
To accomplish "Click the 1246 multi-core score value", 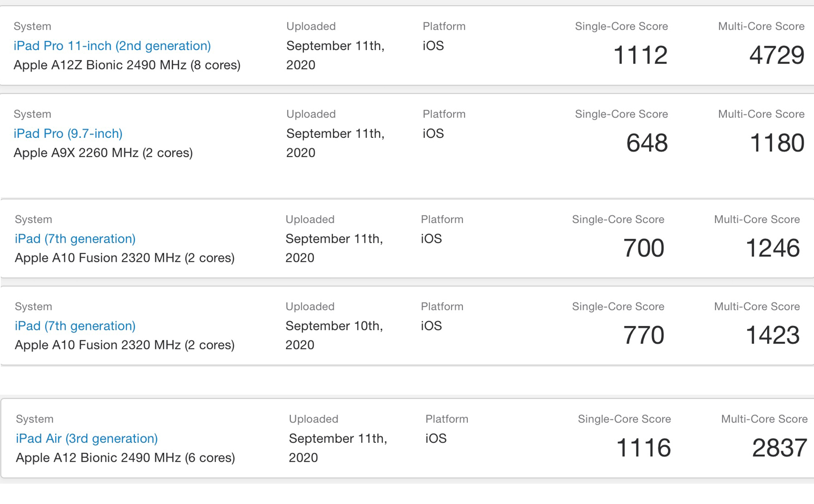I will tap(772, 248).
